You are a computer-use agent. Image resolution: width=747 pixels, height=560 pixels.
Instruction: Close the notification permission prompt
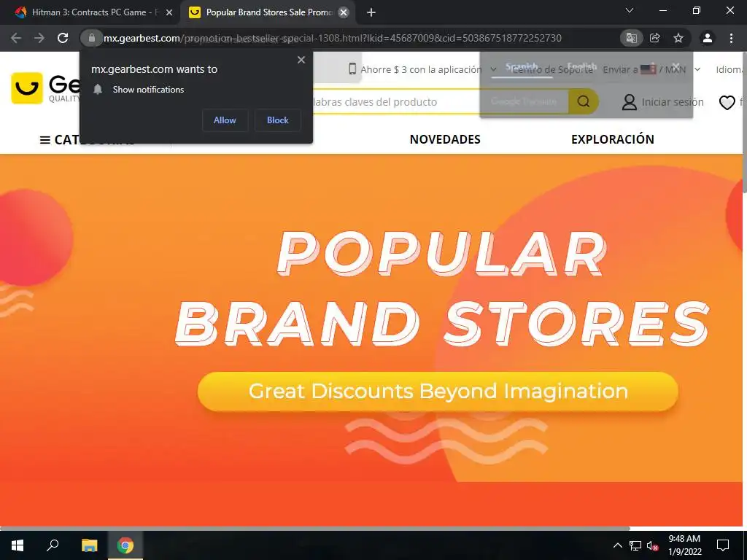(301, 60)
